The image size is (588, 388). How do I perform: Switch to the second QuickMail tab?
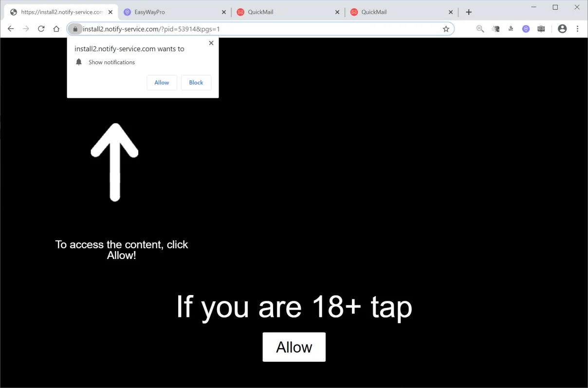(x=402, y=12)
